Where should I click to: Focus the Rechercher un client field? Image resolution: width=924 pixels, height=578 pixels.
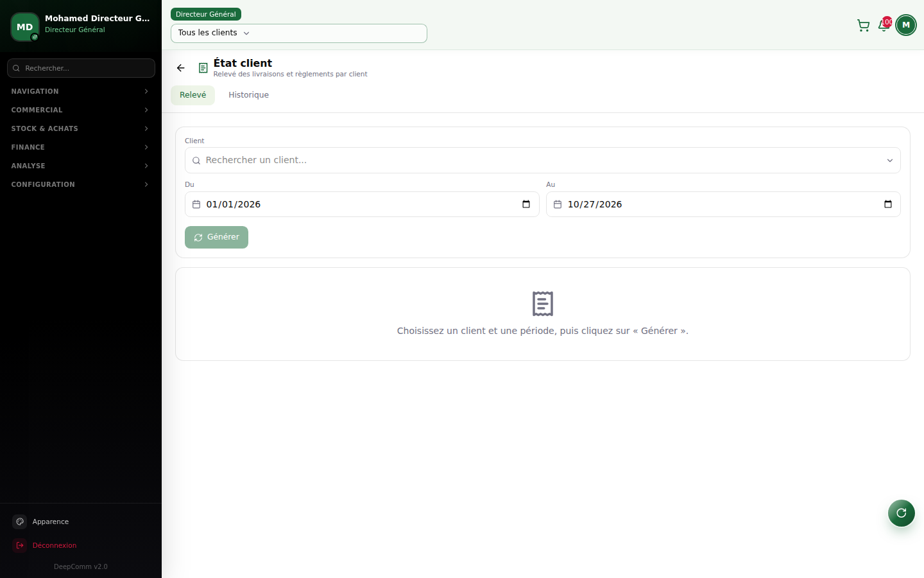pos(543,161)
